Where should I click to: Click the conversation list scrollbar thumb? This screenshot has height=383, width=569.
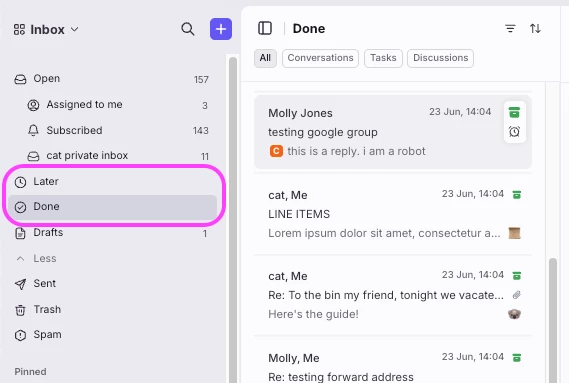(x=553, y=320)
